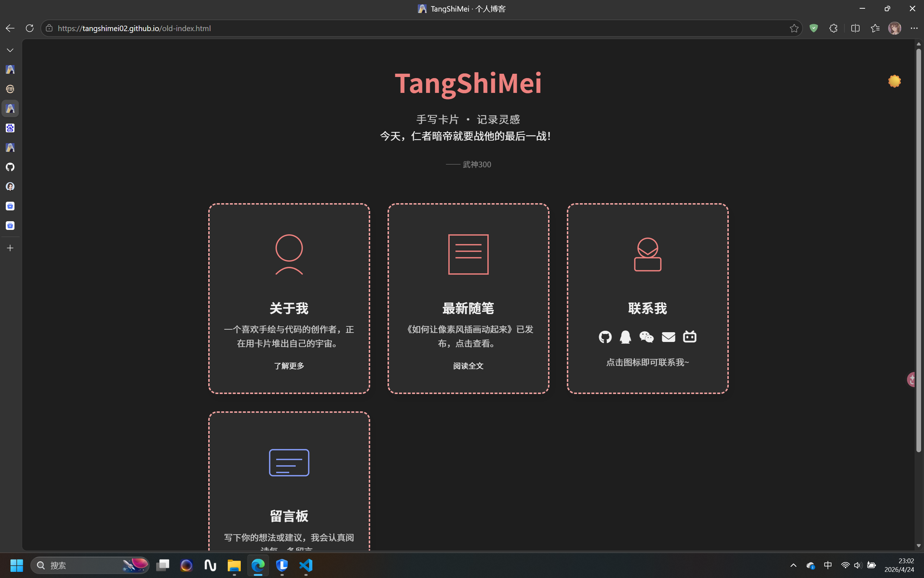Open Task View from taskbar
924x578 pixels.
click(162, 565)
